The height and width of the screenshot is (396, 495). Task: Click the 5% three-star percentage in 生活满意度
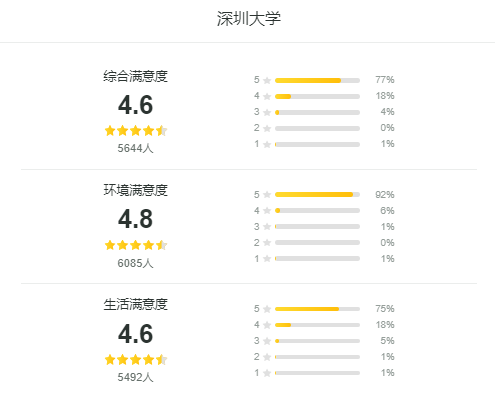point(387,341)
